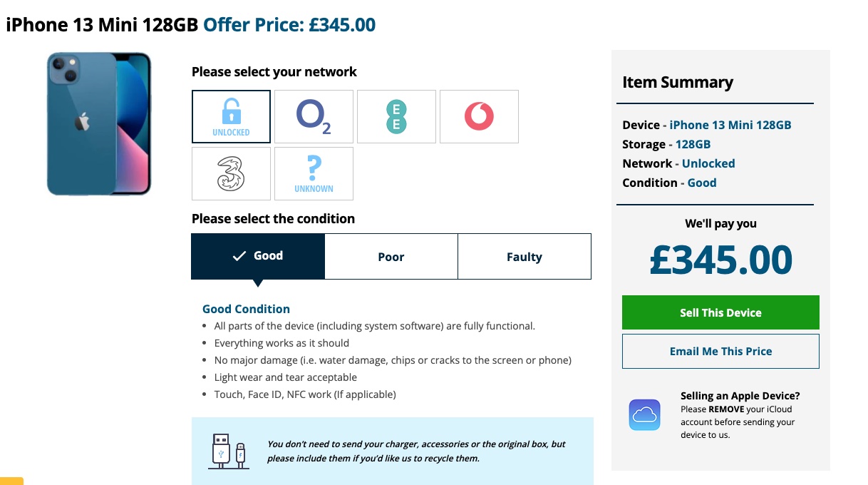Pick the EE network logo
Image resolution: width=868 pixels, height=485 pixels.
pyautogui.click(x=396, y=116)
